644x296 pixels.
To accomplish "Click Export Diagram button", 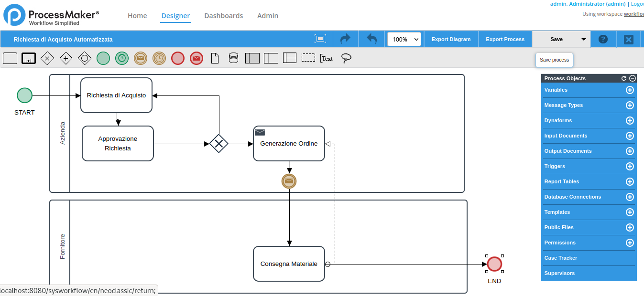I will 451,39.
